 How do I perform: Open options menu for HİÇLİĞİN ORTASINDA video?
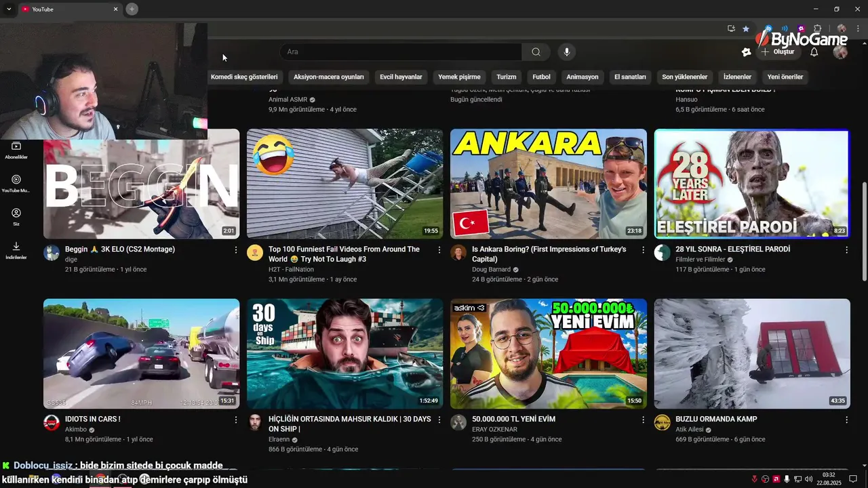coord(439,420)
